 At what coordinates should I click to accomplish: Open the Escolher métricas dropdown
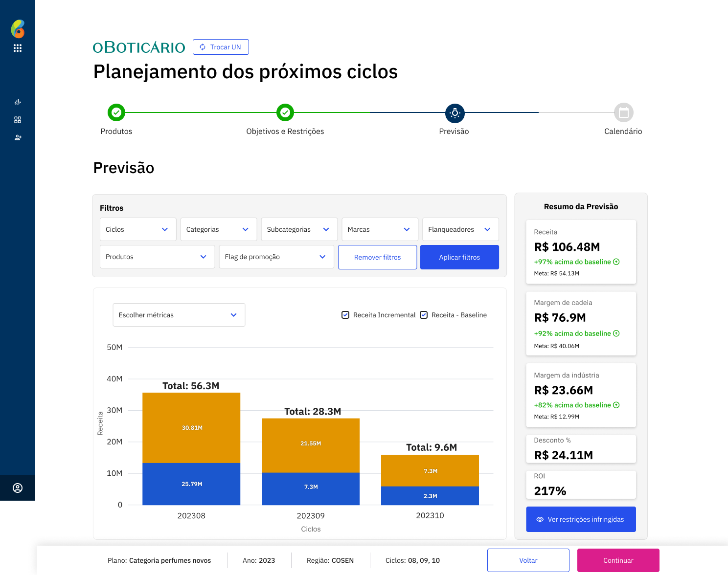pyautogui.click(x=179, y=315)
